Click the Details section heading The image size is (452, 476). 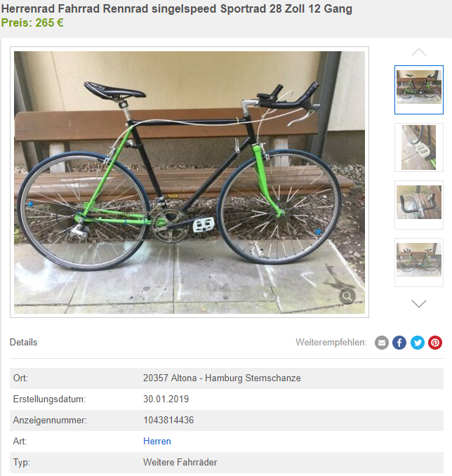click(23, 343)
